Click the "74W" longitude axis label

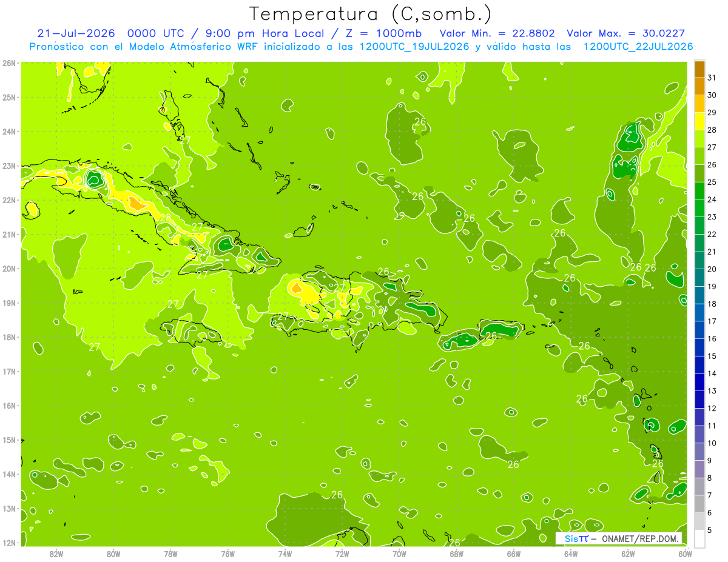tap(285, 554)
